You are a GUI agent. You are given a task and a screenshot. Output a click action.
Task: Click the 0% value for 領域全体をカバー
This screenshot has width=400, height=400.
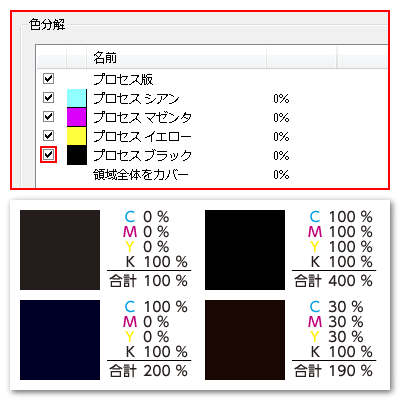pyautogui.click(x=281, y=175)
